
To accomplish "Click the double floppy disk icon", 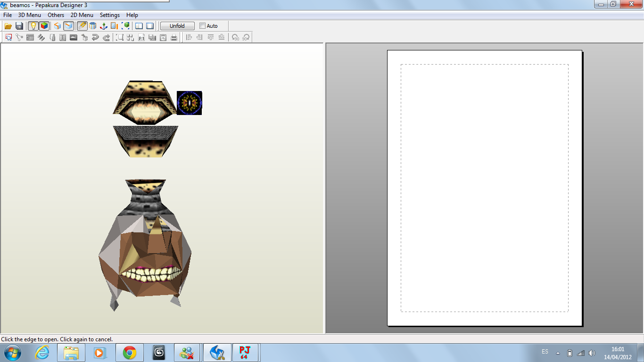I will tap(152, 37).
